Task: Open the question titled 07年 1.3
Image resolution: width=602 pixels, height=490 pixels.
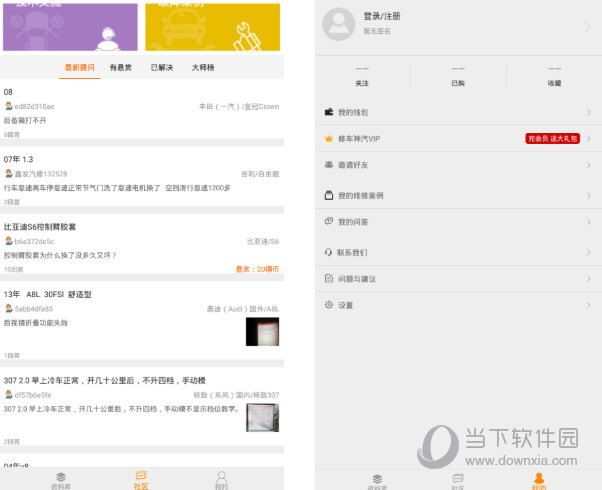Action: (x=18, y=159)
